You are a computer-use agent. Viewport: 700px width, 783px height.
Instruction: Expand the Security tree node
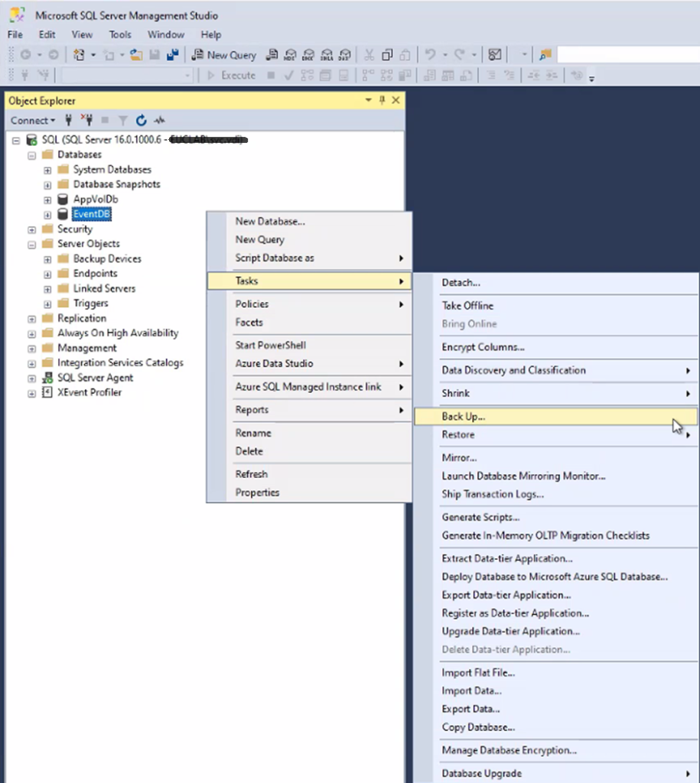[32, 229]
